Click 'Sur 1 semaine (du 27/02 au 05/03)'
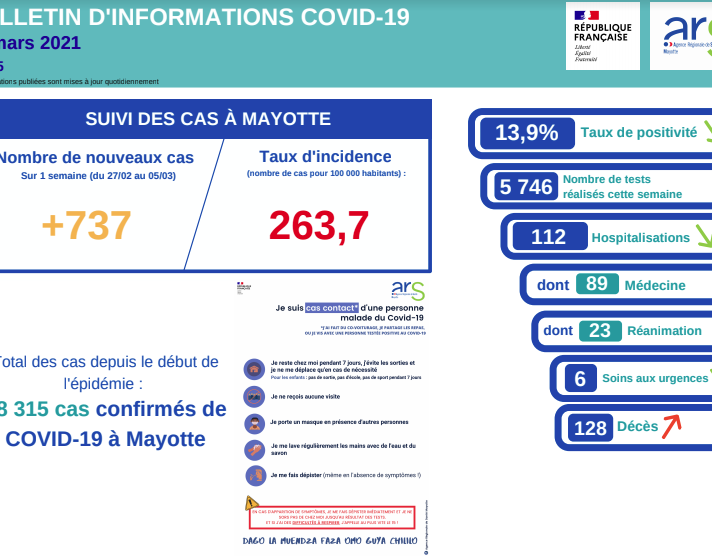The width and height of the screenshot is (712, 560). tap(98, 176)
